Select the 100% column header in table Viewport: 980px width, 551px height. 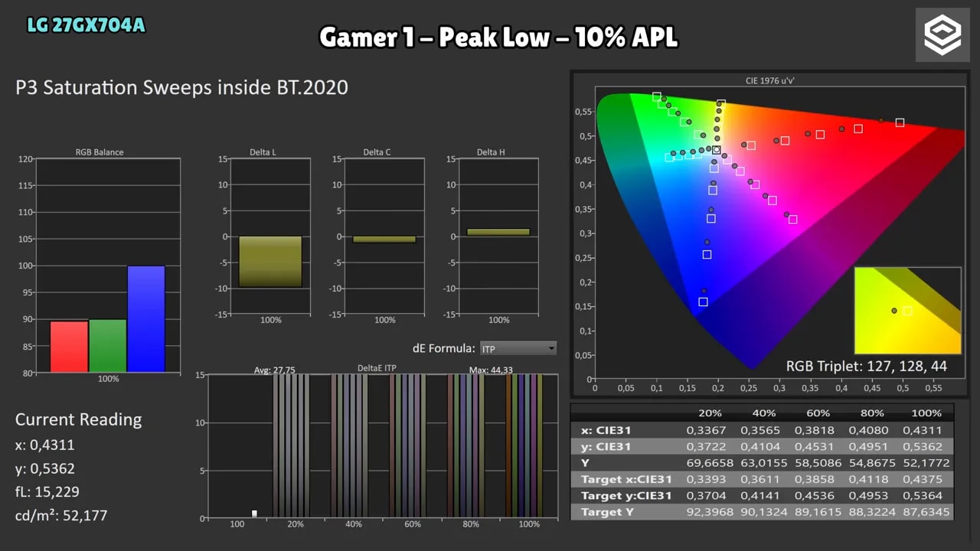click(926, 412)
